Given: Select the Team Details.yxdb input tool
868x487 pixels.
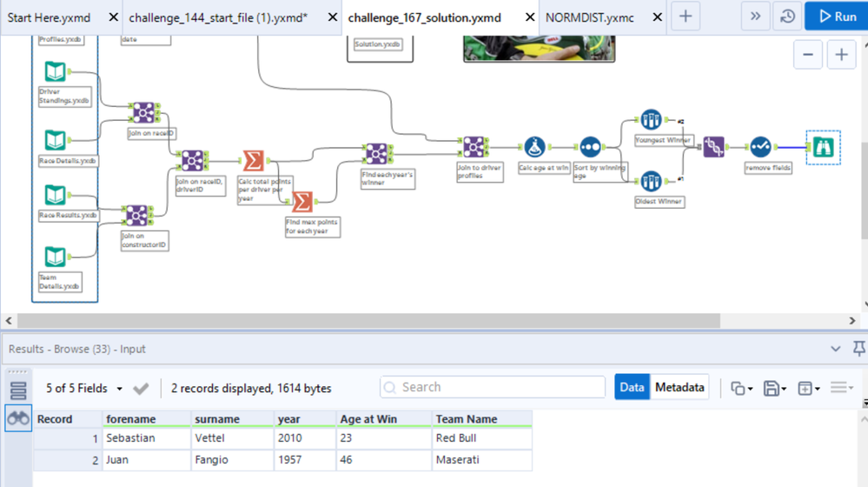Looking at the screenshot, I should point(56,257).
